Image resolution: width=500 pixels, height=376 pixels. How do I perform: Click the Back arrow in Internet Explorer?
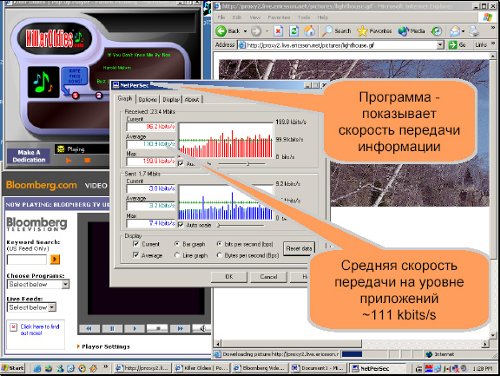pos(221,31)
